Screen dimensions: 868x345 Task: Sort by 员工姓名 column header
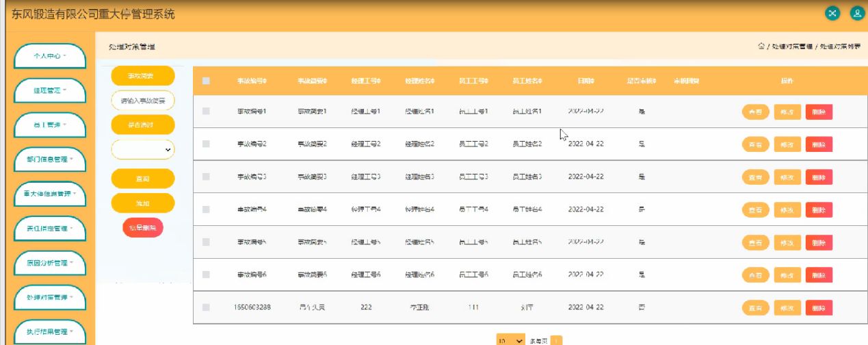527,81
